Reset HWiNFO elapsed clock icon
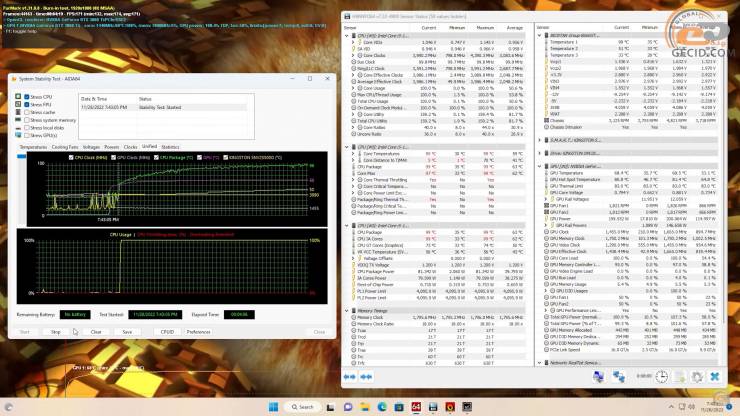 point(662,376)
